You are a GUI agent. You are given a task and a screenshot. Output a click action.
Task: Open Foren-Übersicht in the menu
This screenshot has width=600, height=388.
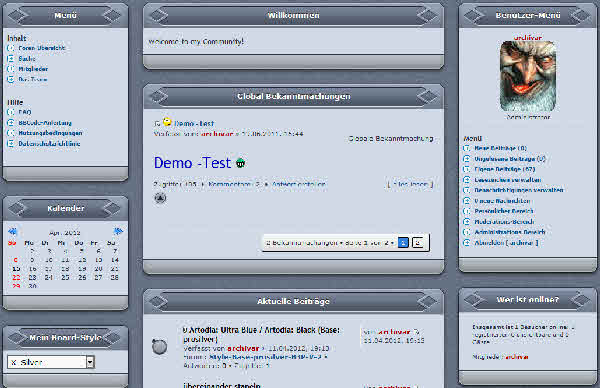coord(42,48)
